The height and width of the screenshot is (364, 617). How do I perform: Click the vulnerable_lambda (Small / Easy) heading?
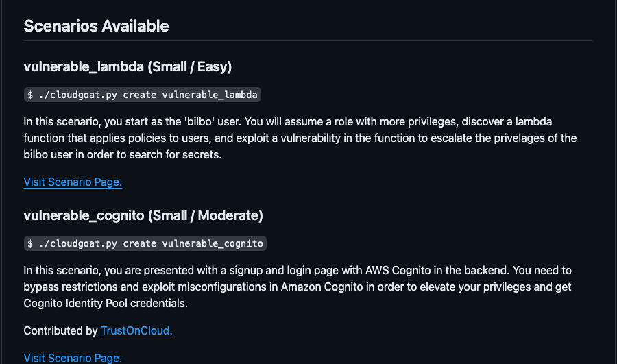pos(128,67)
